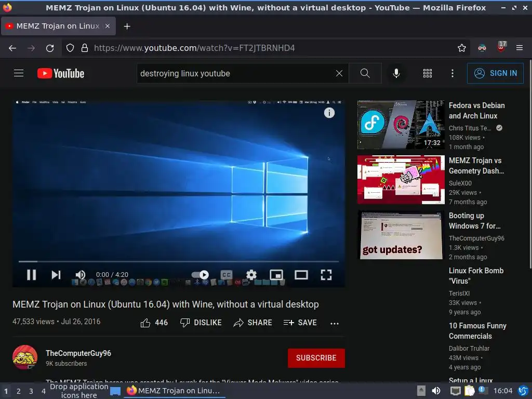
Task: Open the YouTube guide hamburger menu
Action: [19, 73]
